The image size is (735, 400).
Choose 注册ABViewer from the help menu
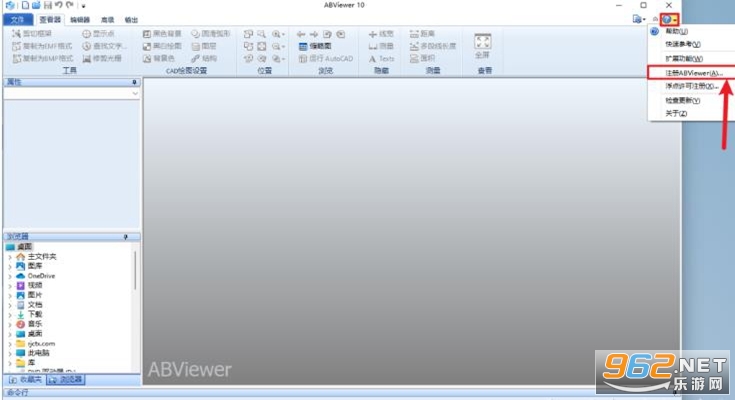(694, 73)
